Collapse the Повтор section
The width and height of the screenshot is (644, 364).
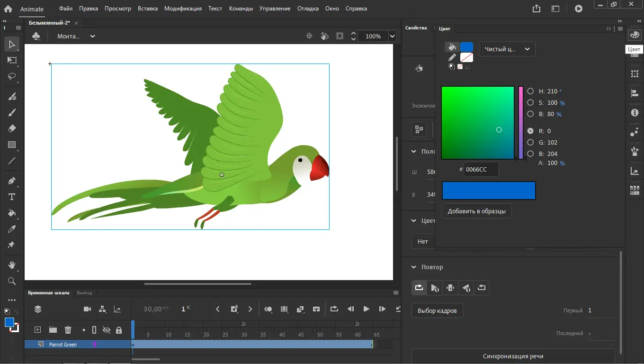[x=413, y=267]
